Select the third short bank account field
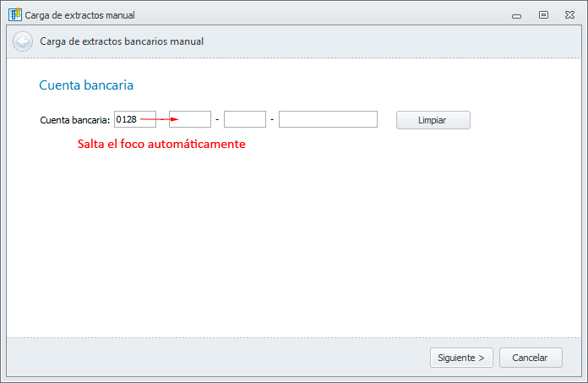588x383 pixels. coord(245,119)
